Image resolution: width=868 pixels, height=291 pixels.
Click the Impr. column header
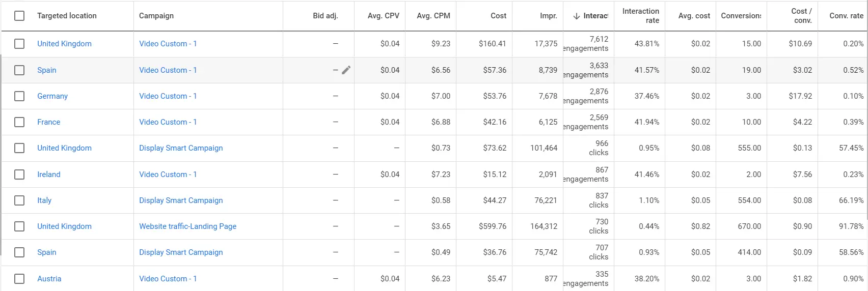[x=548, y=16]
